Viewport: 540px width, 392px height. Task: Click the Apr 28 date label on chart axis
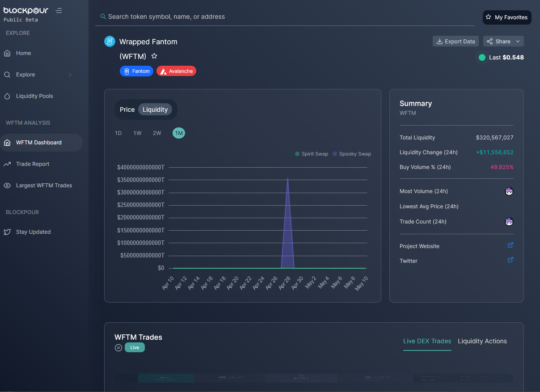[x=284, y=283]
